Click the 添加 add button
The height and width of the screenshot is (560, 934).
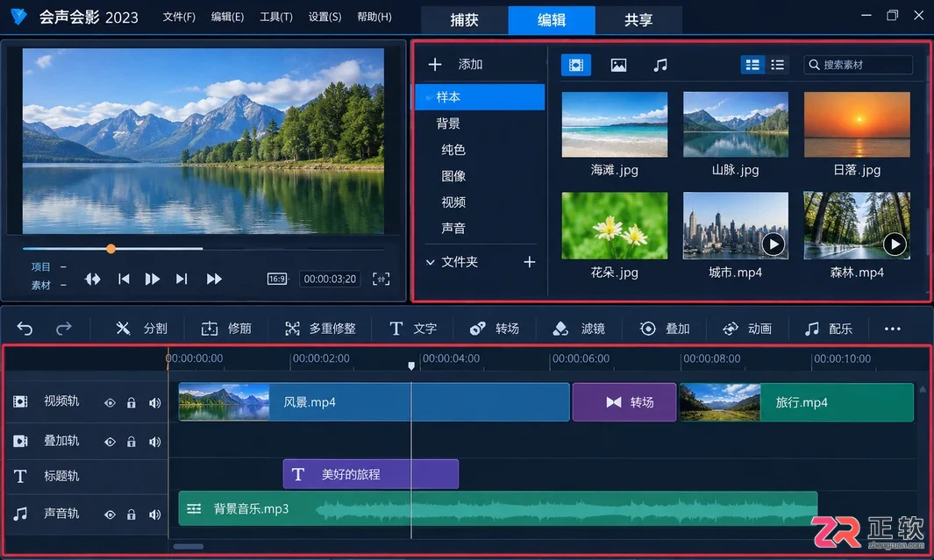[456, 64]
